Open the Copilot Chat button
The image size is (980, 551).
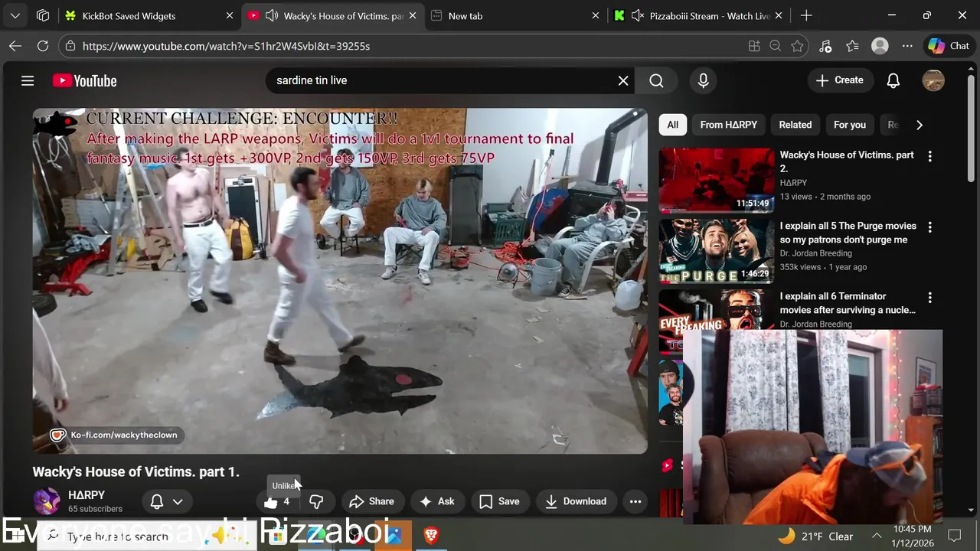coord(949,46)
